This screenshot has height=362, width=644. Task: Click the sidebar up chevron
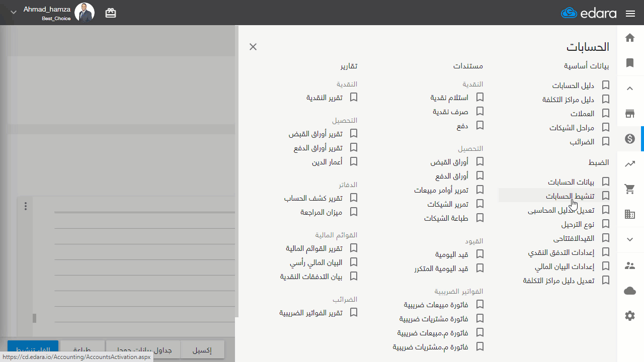click(630, 88)
